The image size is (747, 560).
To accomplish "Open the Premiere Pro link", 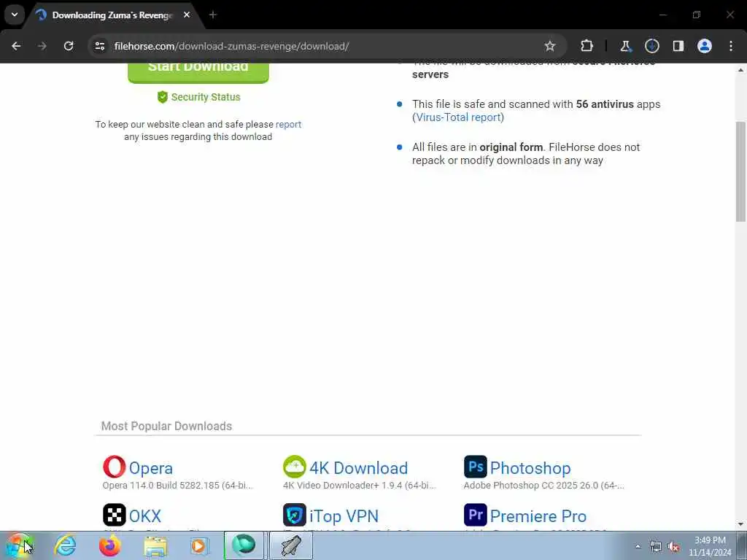I will click(538, 516).
